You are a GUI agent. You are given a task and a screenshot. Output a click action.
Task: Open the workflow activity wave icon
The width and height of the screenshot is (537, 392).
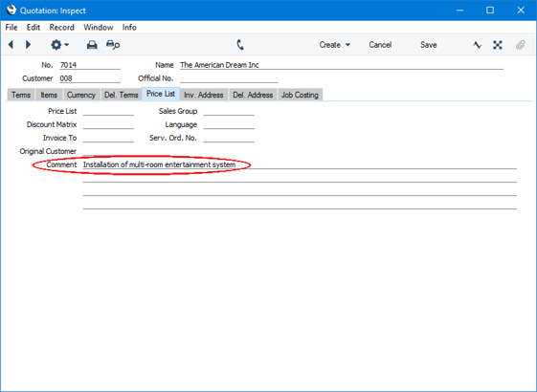(477, 45)
